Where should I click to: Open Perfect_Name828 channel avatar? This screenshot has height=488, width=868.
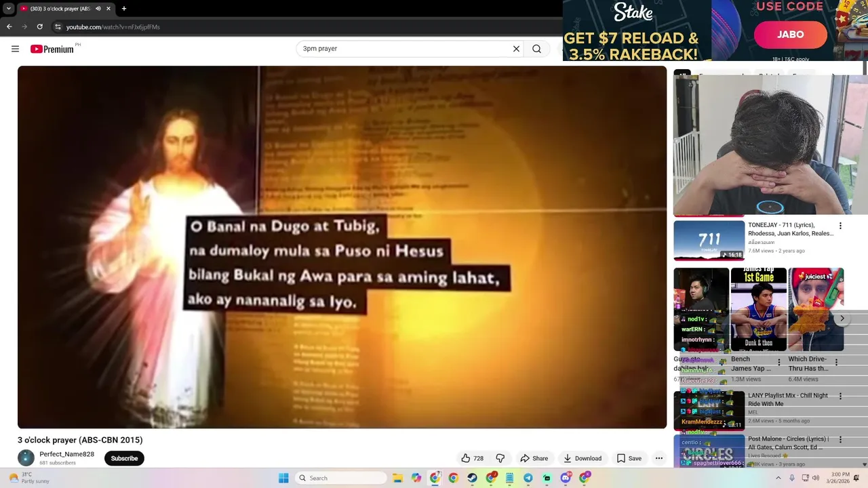[26, 458]
